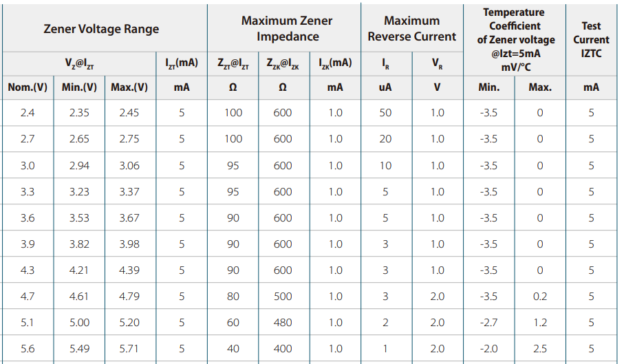This screenshot has height=364, width=624.
Task: Click the maximum voltage 4.79 cell
Action: click(x=129, y=297)
